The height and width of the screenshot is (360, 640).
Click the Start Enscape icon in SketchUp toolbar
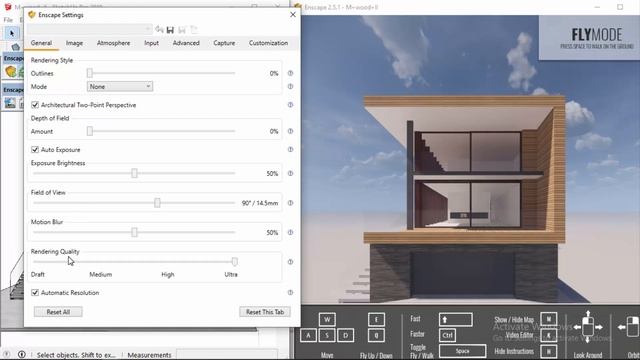tap(11, 71)
